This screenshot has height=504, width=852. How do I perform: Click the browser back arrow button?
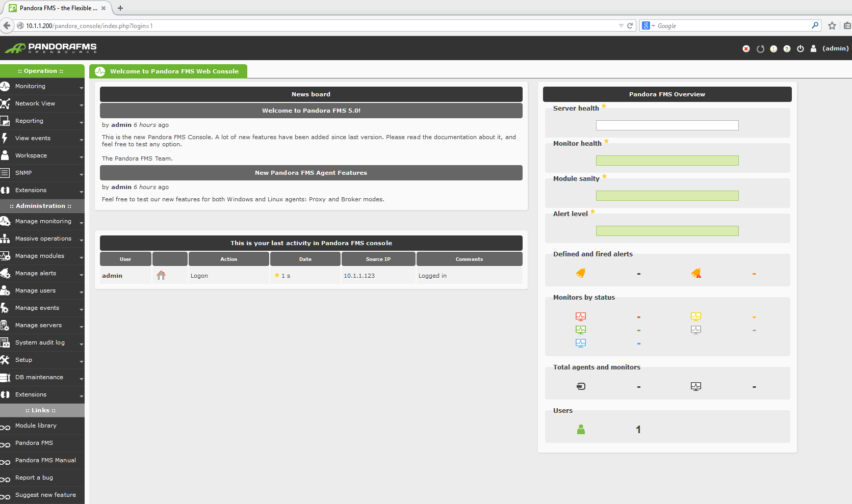(7, 25)
